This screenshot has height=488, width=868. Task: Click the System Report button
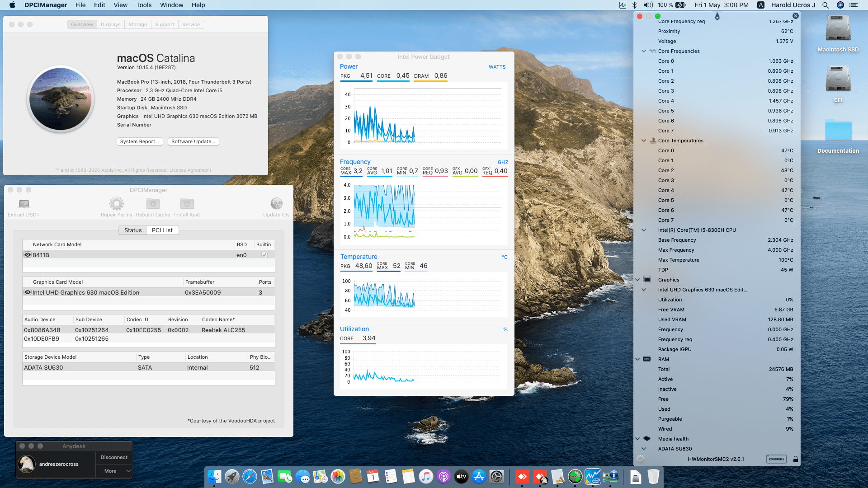pyautogui.click(x=140, y=141)
